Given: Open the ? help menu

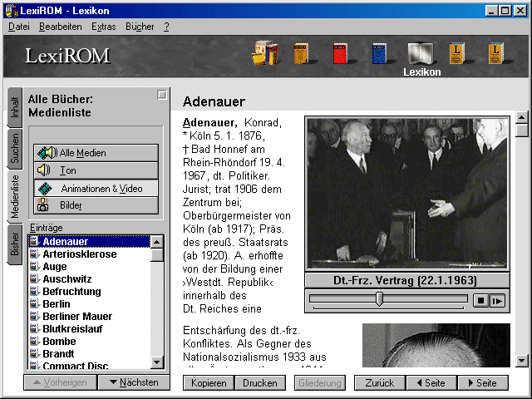Looking at the screenshot, I should (x=166, y=27).
